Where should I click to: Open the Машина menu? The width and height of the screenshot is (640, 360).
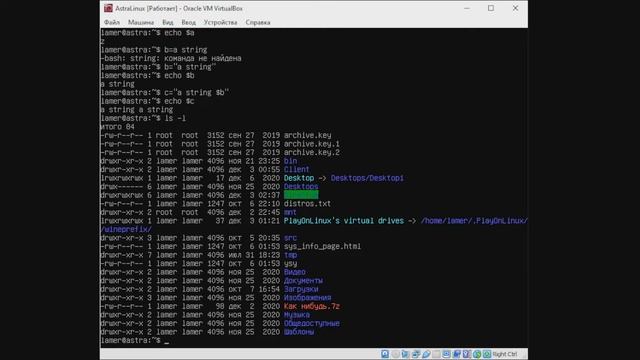[141, 22]
